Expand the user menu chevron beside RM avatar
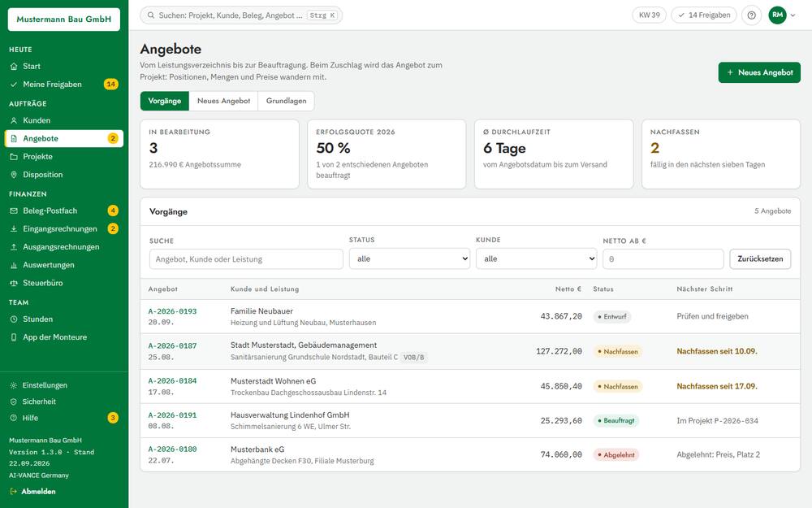 [x=793, y=15]
